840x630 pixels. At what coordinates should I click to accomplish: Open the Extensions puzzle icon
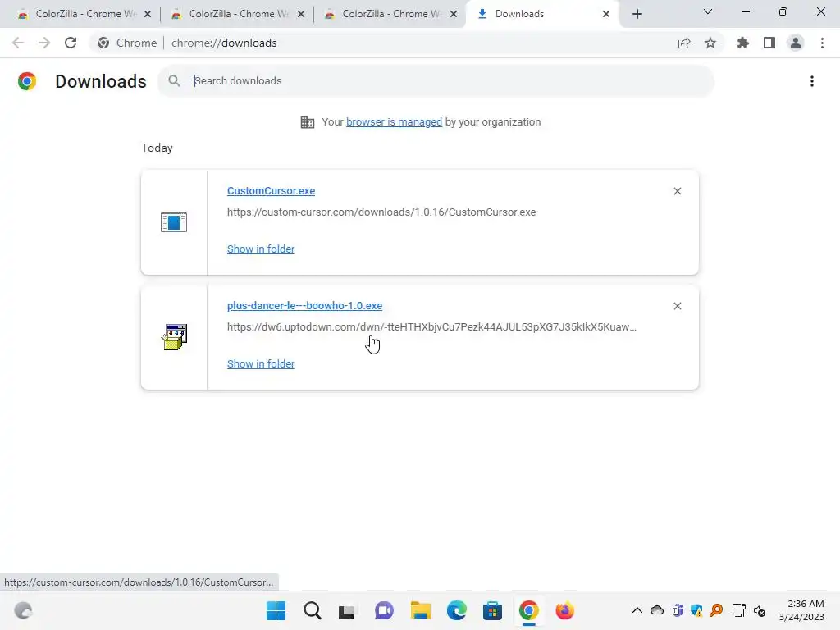click(x=743, y=43)
